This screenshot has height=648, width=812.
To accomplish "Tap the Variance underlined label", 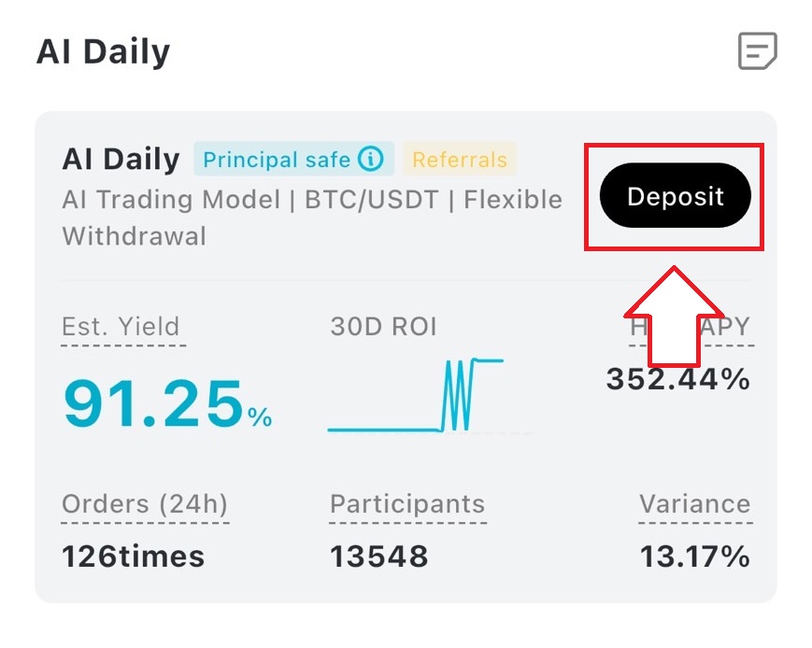I will pos(694,504).
